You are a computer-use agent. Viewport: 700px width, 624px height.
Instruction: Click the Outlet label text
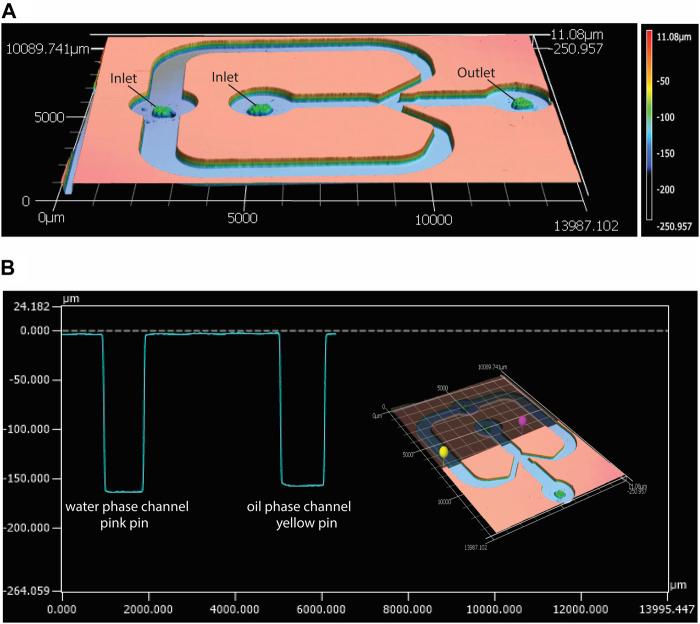[476, 72]
